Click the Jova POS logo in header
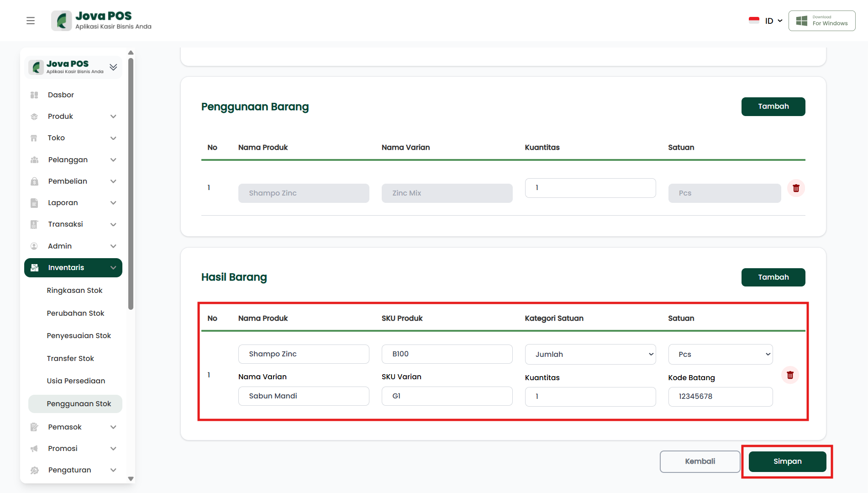Viewport: 868px width, 493px height. (62, 21)
